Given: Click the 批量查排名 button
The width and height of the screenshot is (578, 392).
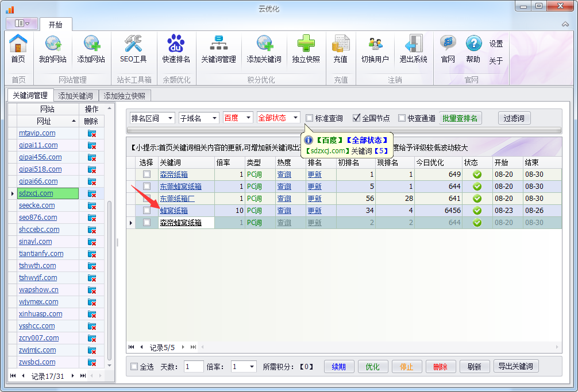Looking at the screenshot, I should (x=461, y=118).
